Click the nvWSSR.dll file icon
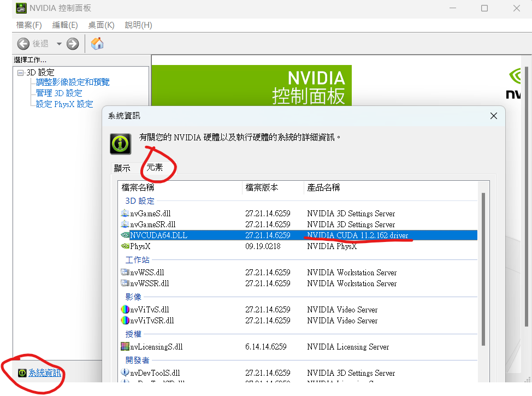This screenshot has height=396, width=532. tap(125, 283)
